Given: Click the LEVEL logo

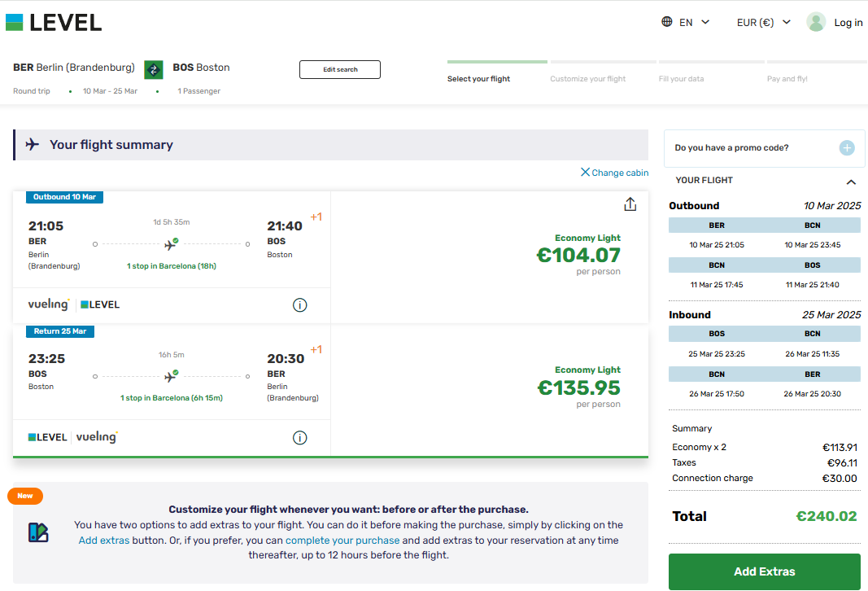Looking at the screenshot, I should (x=54, y=23).
